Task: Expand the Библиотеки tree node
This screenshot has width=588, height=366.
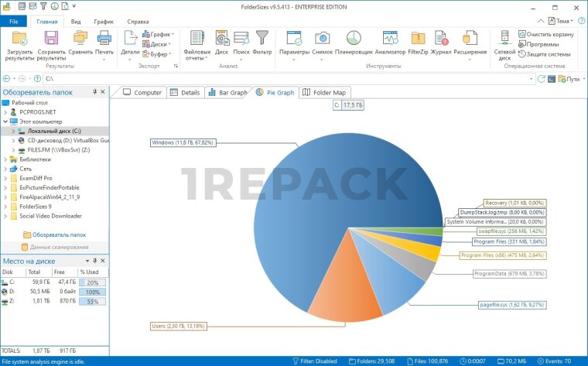Action: [5, 159]
